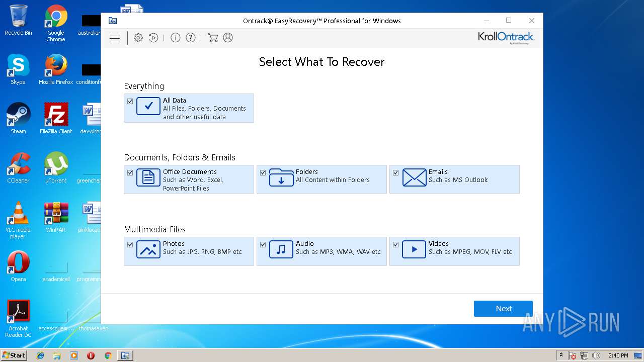This screenshot has width=644, height=362.
Task: Select the WinRAR desktop shortcut
Action: (56, 218)
